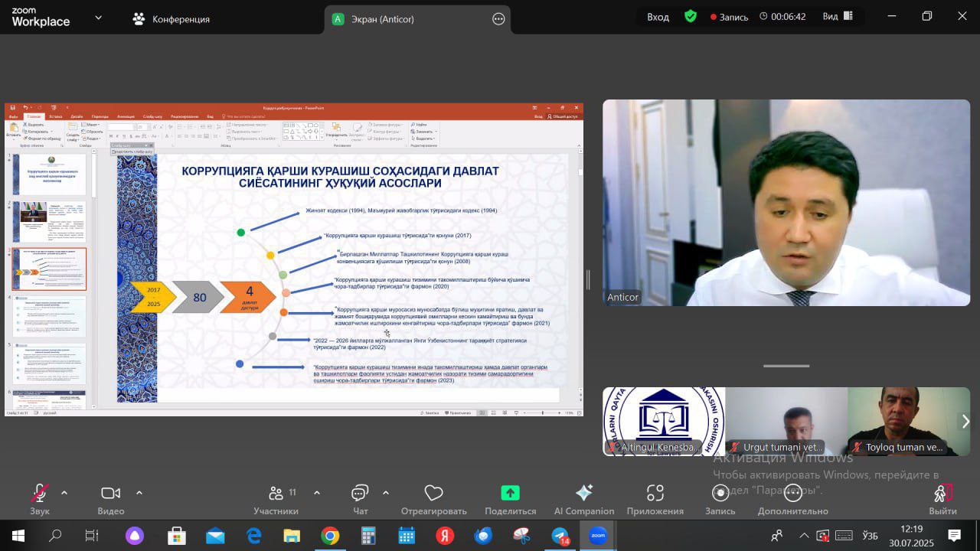Screen dimensions: 980x551
Task: Select slide 2 thumbnail in PowerPoint panel
Action: tap(49, 222)
